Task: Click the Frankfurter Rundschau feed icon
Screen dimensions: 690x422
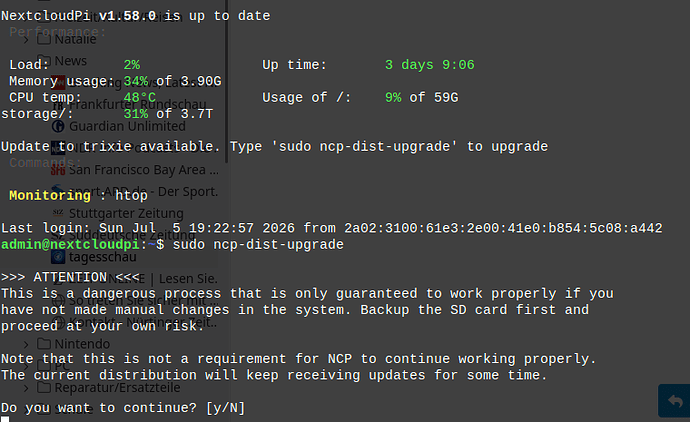Action: 58,105
